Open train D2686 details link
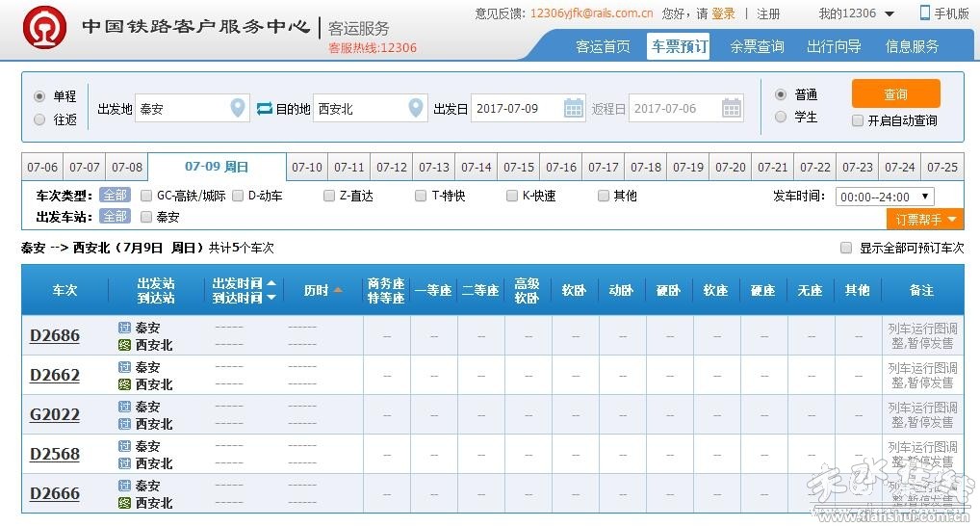 pyautogui.click(x=55, y=335)
